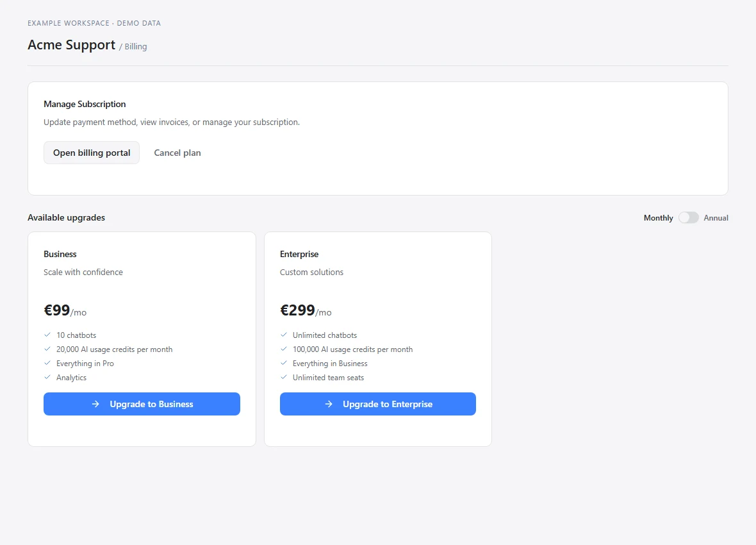Select the Monthly billing label
Image resolution: width=756 pixels, height=545 pixels.
click(x=658, y=218)
